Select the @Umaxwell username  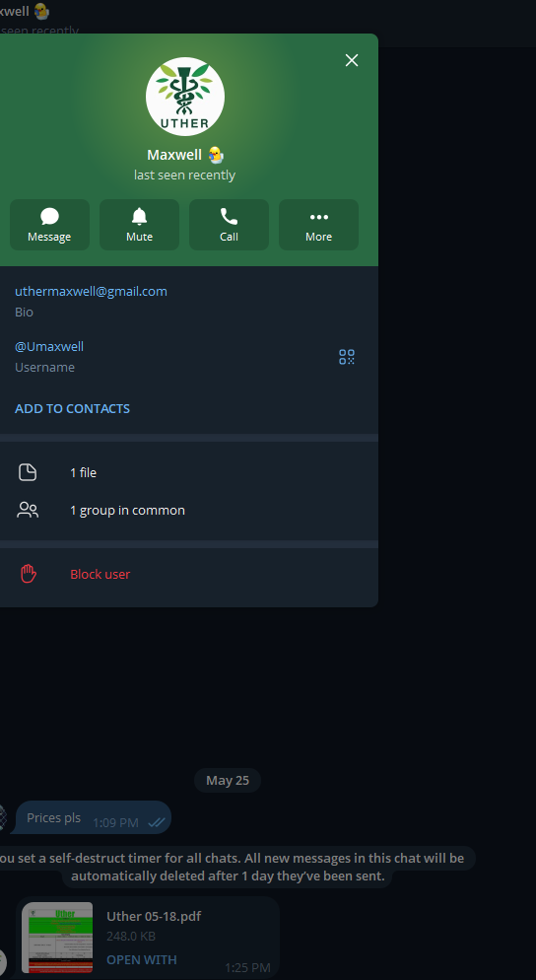[x=49, y=346]
